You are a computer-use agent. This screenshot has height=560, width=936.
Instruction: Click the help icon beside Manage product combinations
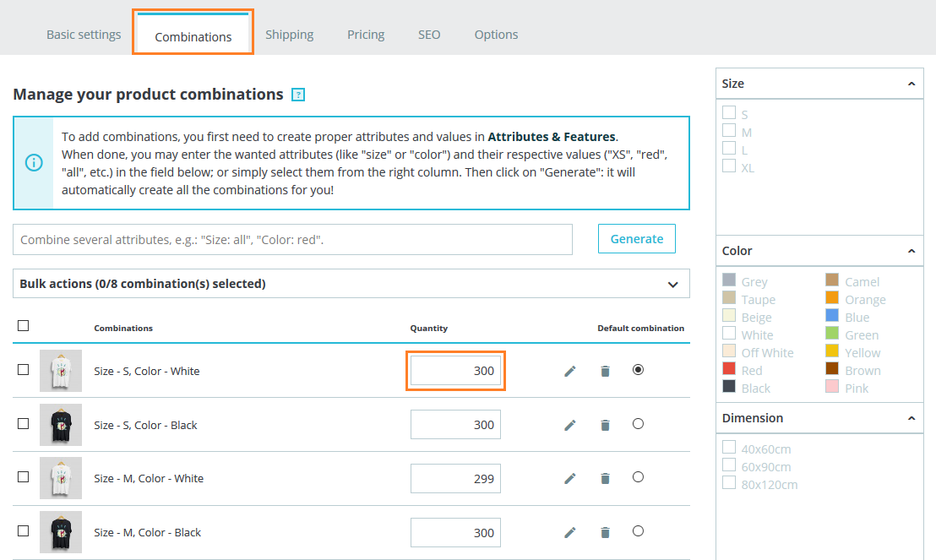tap(298, 95)
